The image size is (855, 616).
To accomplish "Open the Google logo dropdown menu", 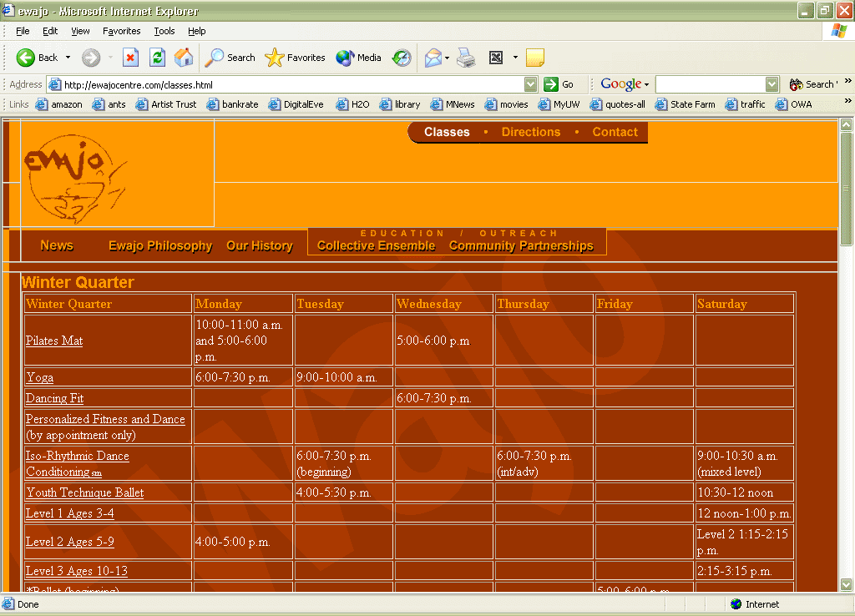I will coord(625,84).
